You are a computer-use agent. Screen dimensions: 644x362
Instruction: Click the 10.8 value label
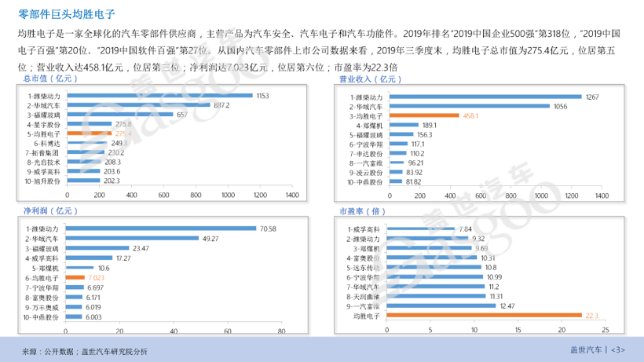tap(491, 268)
